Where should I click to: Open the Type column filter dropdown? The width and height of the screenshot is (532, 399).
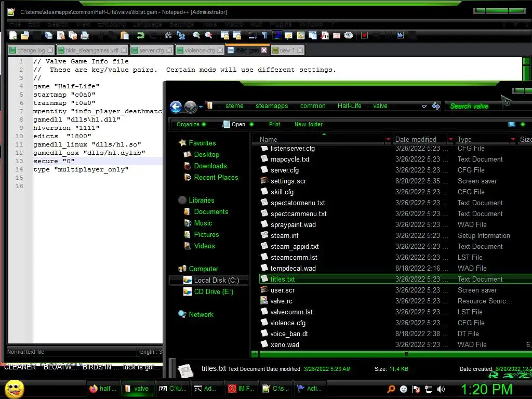coord(513,139)
